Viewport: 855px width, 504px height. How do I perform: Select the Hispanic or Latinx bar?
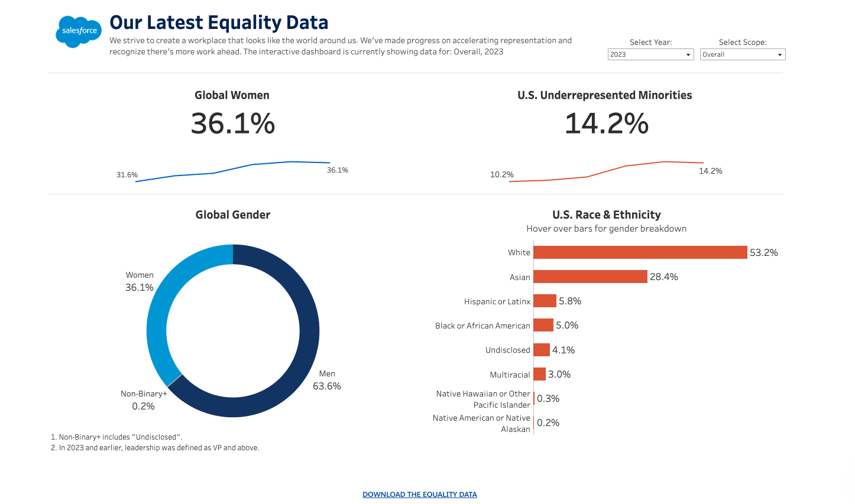[544, 301]
